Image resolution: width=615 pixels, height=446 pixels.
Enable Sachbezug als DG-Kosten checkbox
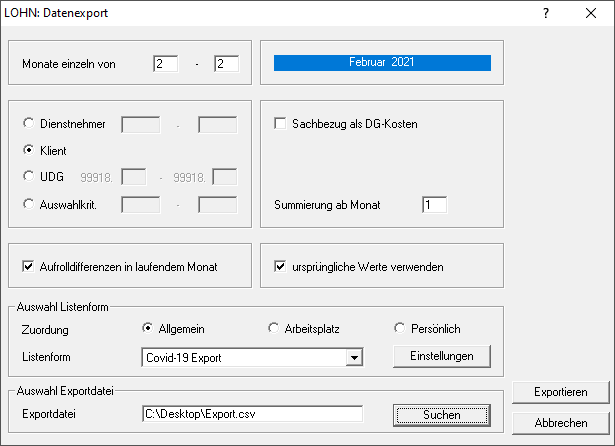(x=281, y=124)
